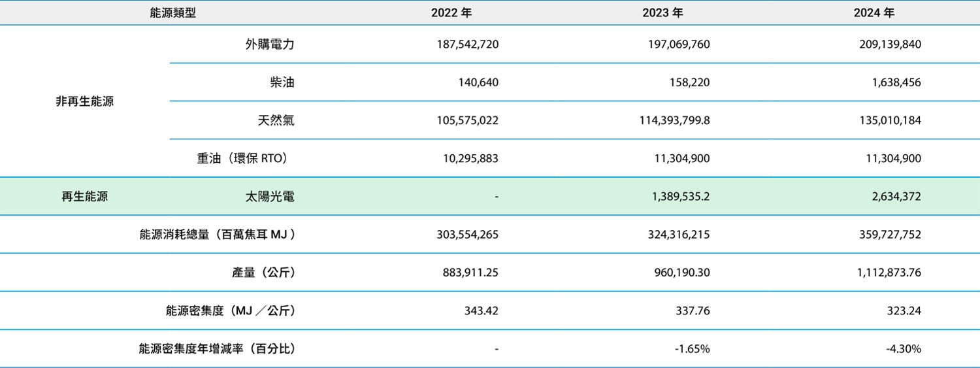Select the 能源密集度（MJ／公斤）label
This screenshot has width=980, height=368.
pyautogui.click(x=231, y=310)
